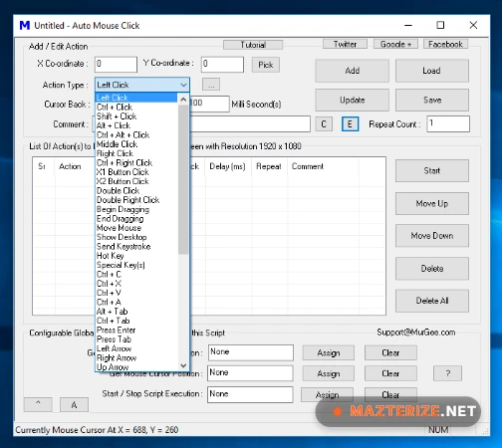Pick Right Click from the list

tap(136, 153)
